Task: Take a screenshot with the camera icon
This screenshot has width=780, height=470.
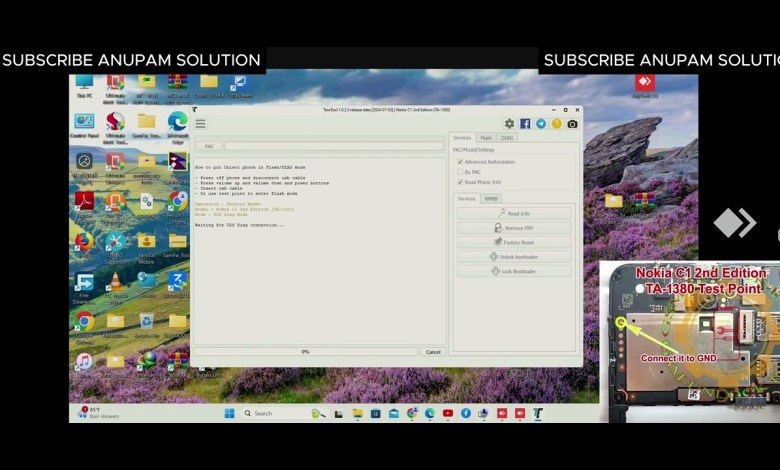Action: point(573,123)
